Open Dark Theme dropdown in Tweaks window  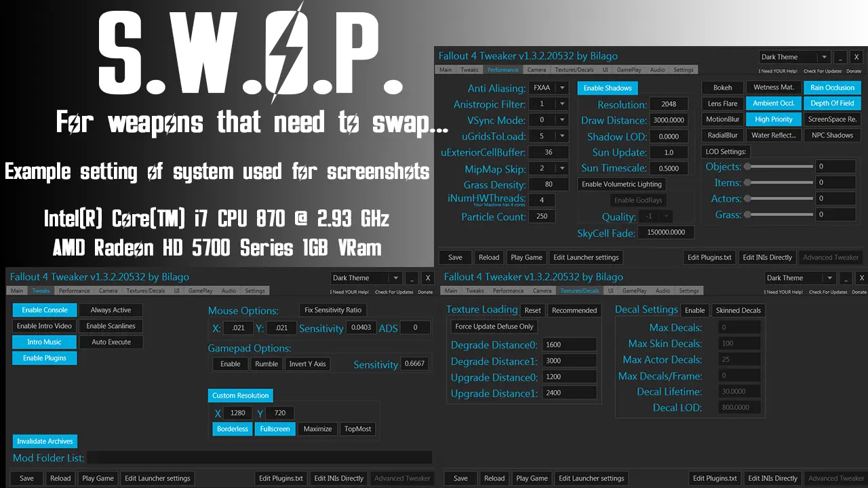point(366,278)
